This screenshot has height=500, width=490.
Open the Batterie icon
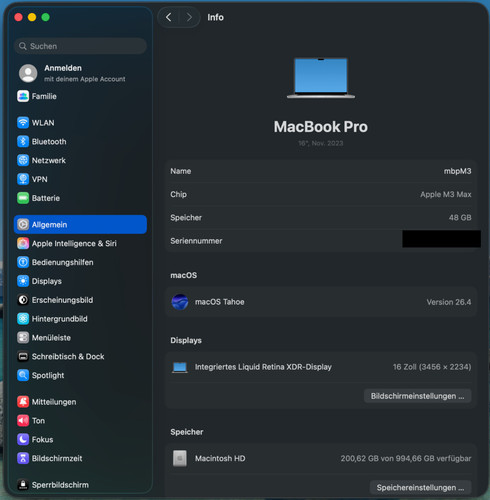click(23, 198)
